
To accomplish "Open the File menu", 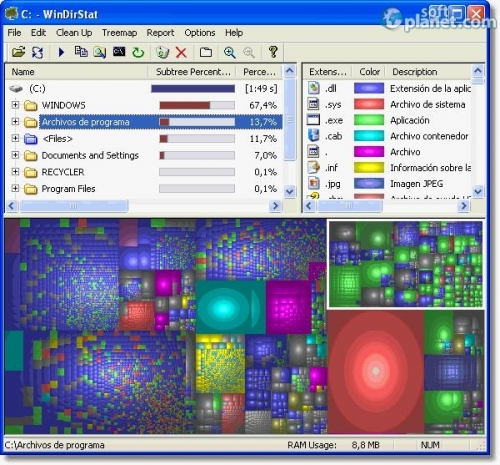I will 14,33.
